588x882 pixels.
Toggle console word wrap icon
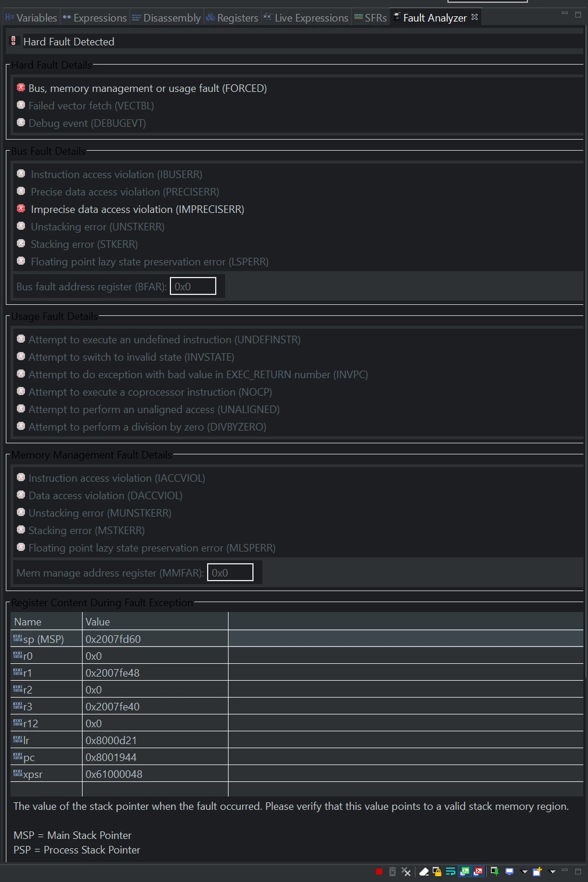(x=451, y=872)
